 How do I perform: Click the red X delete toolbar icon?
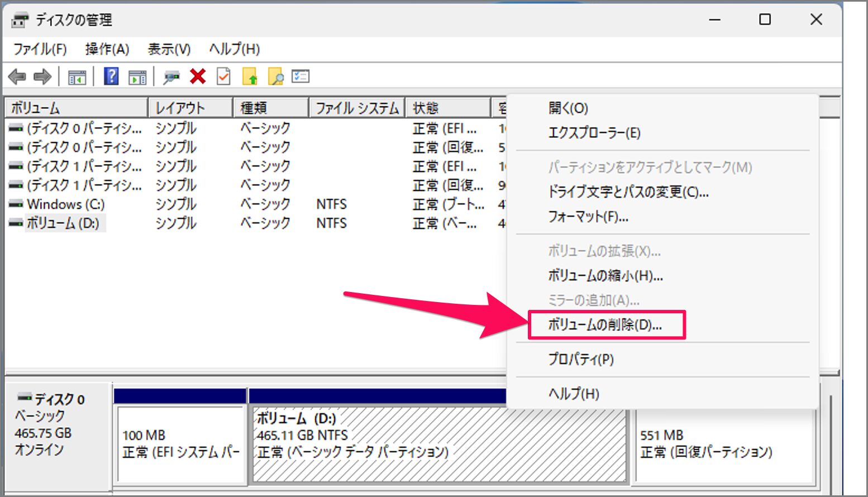click(197, 77)
